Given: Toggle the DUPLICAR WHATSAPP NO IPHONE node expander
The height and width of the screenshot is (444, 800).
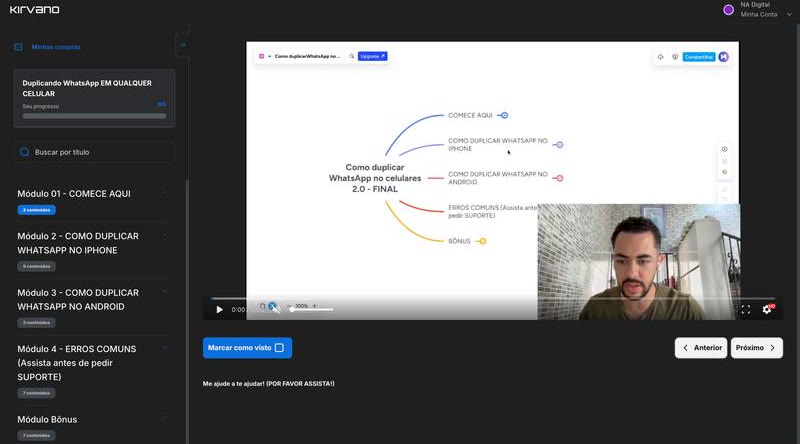Looking at the screenshot, I should 560,145.
